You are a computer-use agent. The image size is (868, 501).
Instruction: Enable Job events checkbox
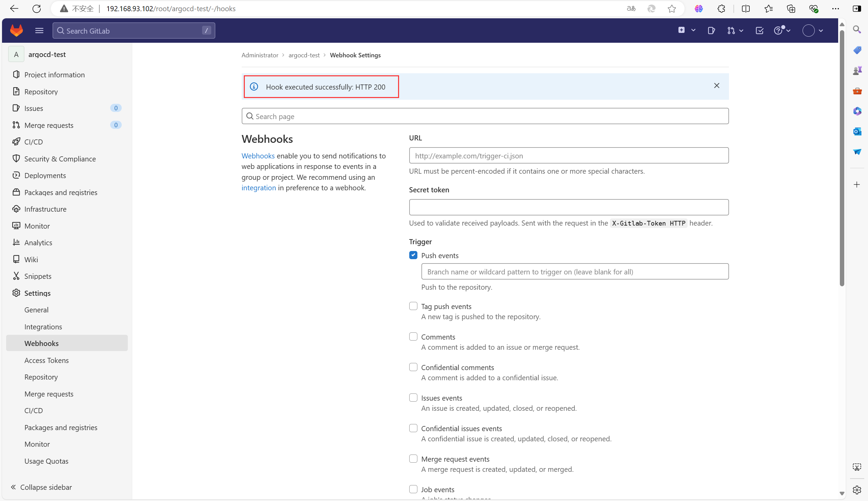(x=413, y=489)
